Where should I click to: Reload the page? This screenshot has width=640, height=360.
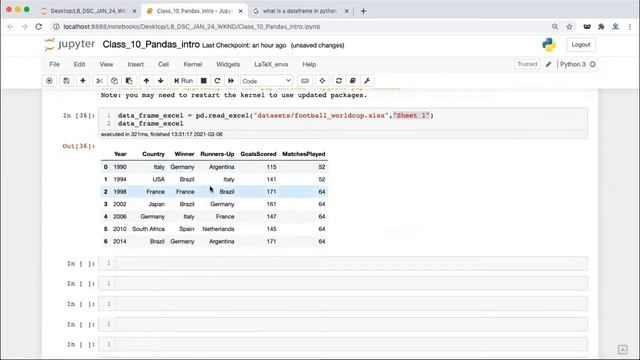click(x=39, y=27)
